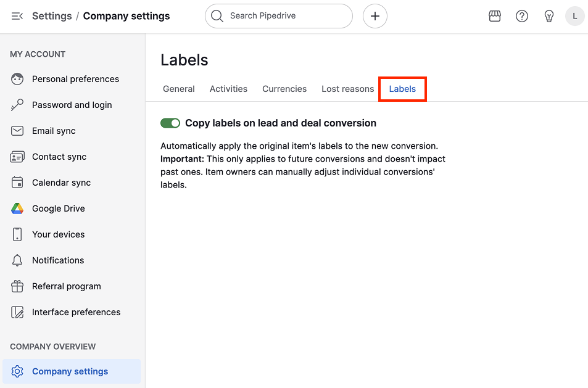Image resolution: width=588 pixels, height=388 pixels.
Task: Click Settings in the breadcrumb
Action: click(52, 16)
